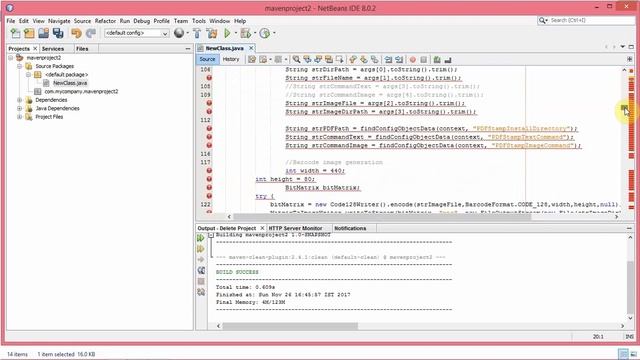Toggle Rectangular Selection icon in editor toolbar

(x=339, y=60)
